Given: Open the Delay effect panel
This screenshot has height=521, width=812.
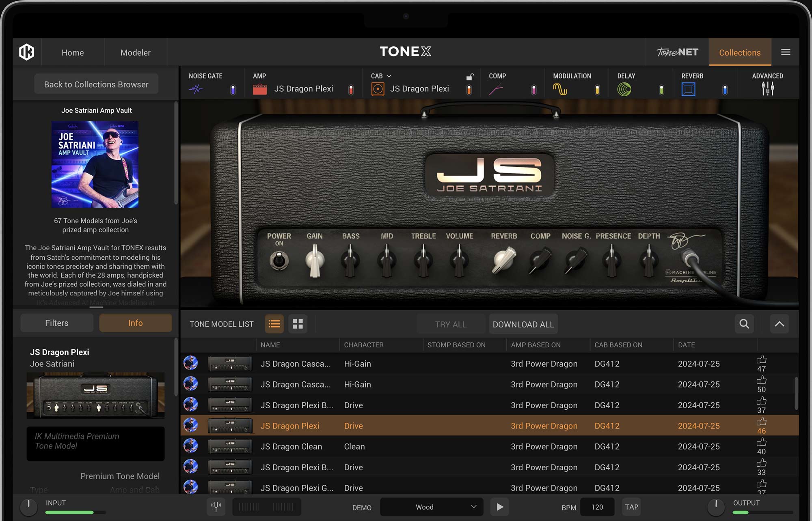Looking at the screenshot, I should click(624, 88).
